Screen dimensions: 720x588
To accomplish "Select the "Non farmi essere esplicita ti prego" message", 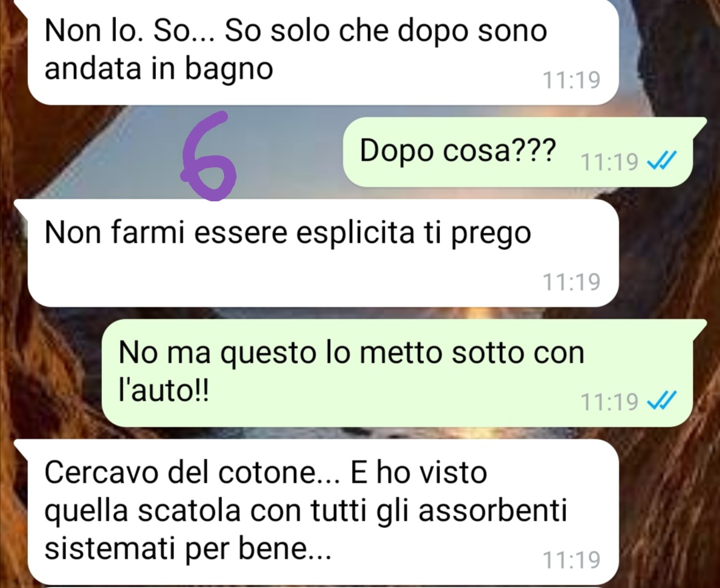I will [317, 253].
